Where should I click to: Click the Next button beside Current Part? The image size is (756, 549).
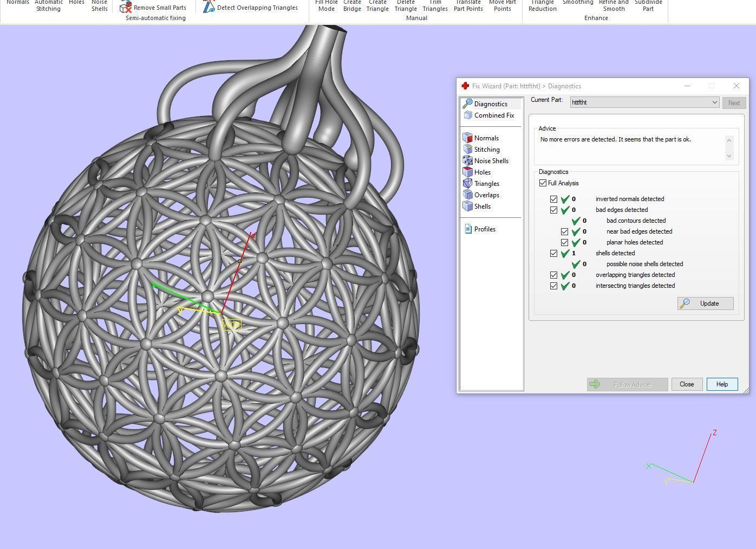734,102
